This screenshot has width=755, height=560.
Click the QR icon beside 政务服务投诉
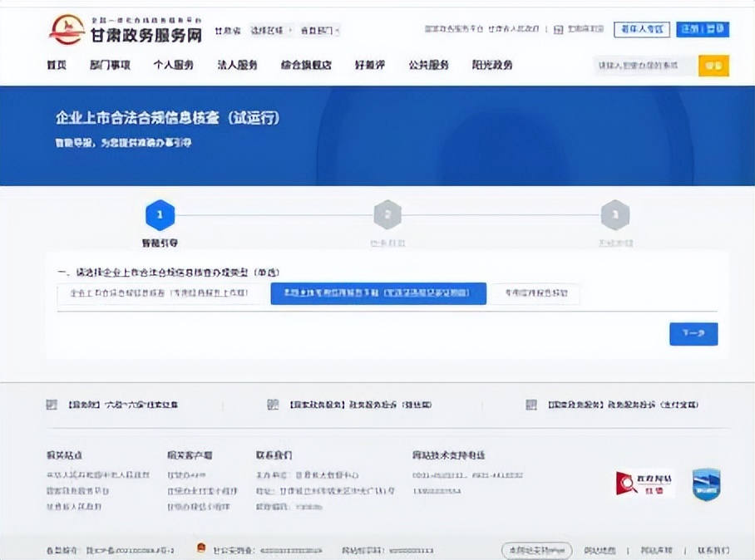[x=272, y=405]
